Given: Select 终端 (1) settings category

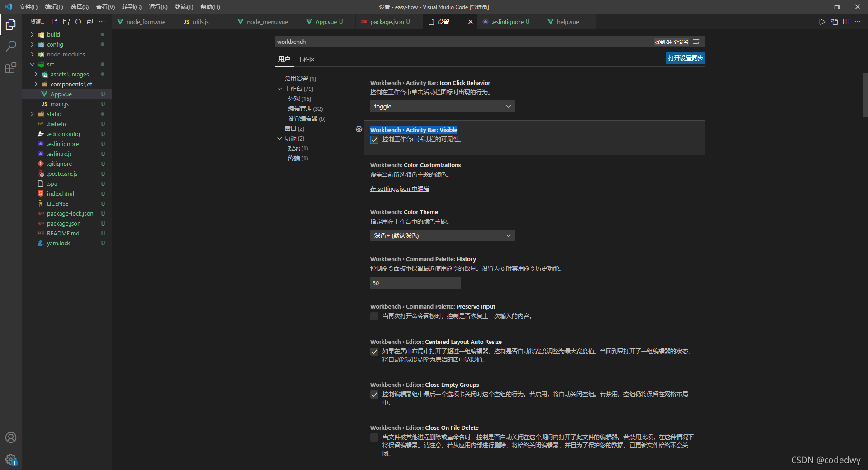Looking at the screenshot, I should click(x=298, y=158).
